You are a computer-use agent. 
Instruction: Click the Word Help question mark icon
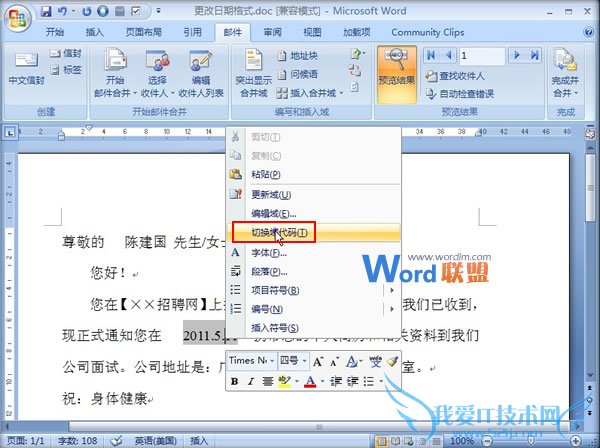589,32
